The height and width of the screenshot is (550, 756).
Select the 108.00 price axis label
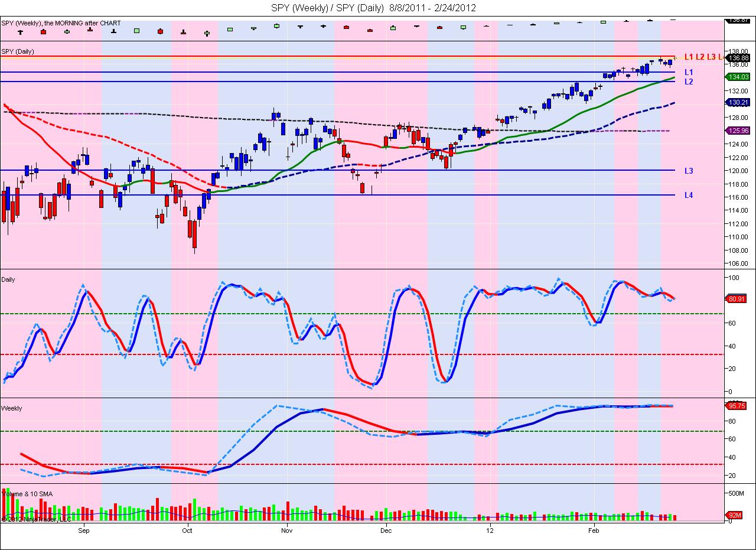click(739, 250)
